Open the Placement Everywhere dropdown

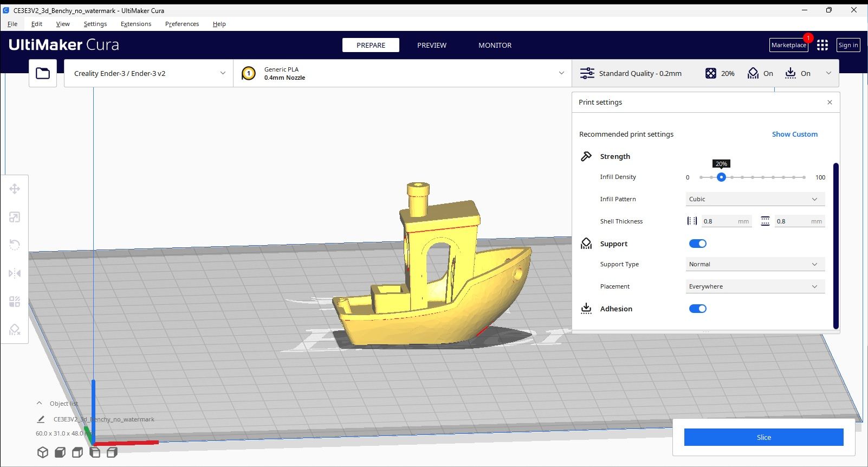755,286
